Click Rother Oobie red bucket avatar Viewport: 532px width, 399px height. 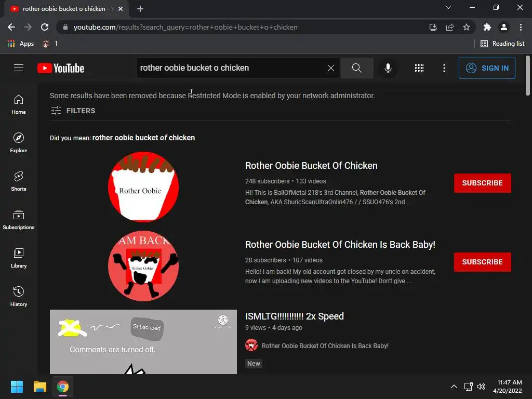pyautogui.click(x=143, y=187)
